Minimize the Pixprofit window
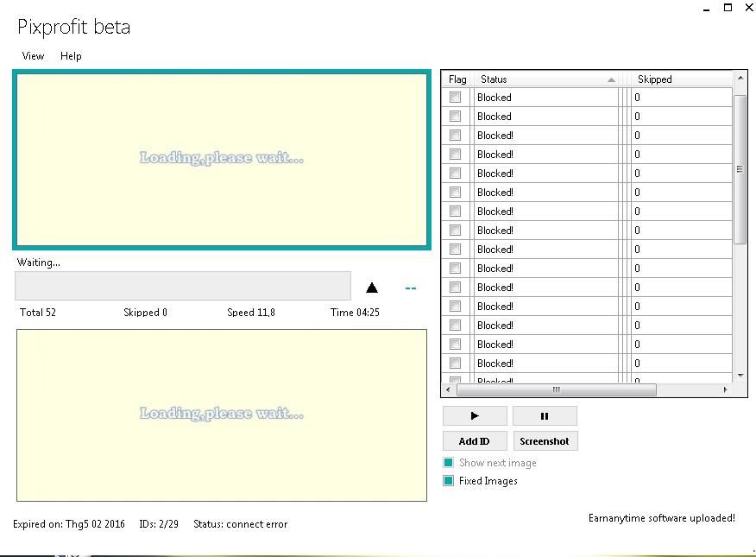Viewport: 756px width, 557px height. click(706, 8)
